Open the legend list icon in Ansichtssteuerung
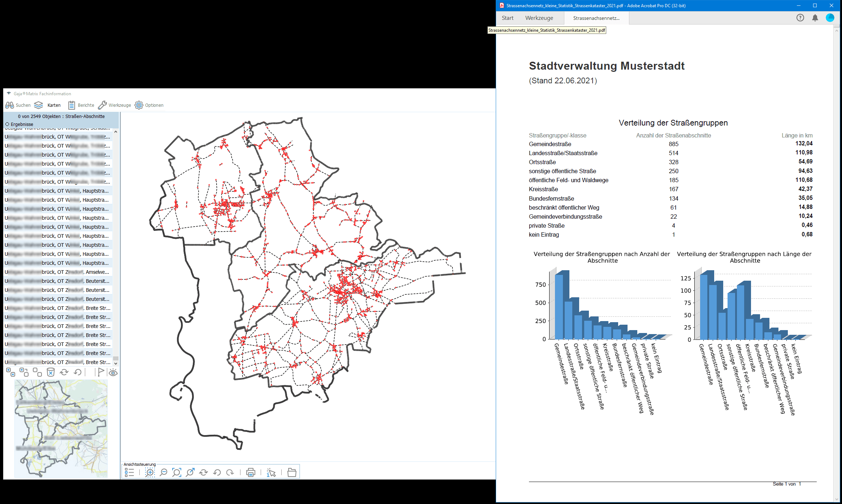This screenshot has width=842, height=504. (x=129, y=472)
